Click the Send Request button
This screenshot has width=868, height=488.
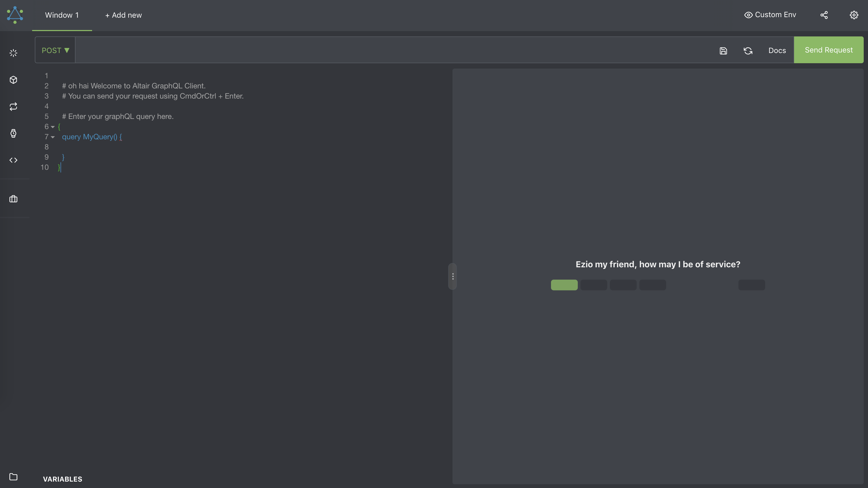pyautogui.click(x=828, y=50)
